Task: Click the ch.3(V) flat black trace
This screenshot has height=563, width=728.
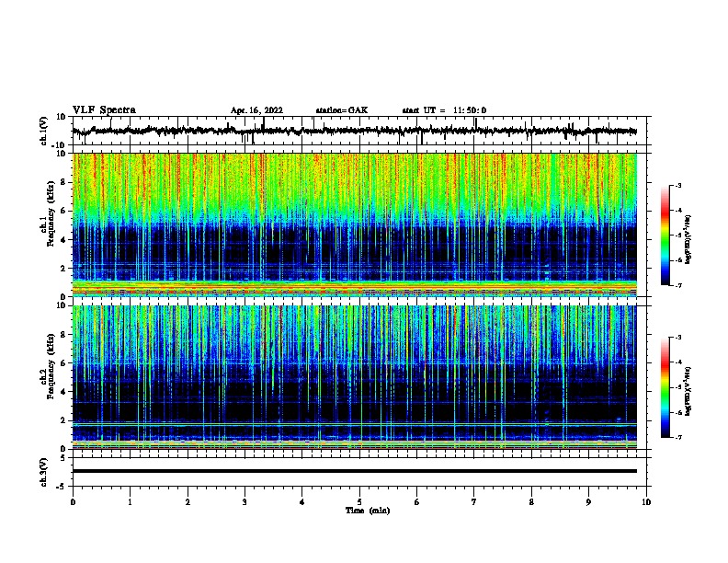Action: [x=355, y=471]
